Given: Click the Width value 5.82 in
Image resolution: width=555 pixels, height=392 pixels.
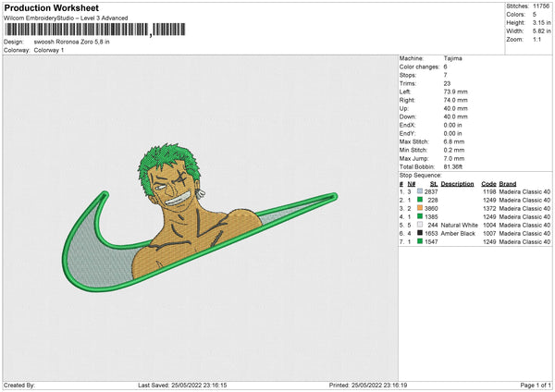Looking at the screenshot, I should coord(542,31).
